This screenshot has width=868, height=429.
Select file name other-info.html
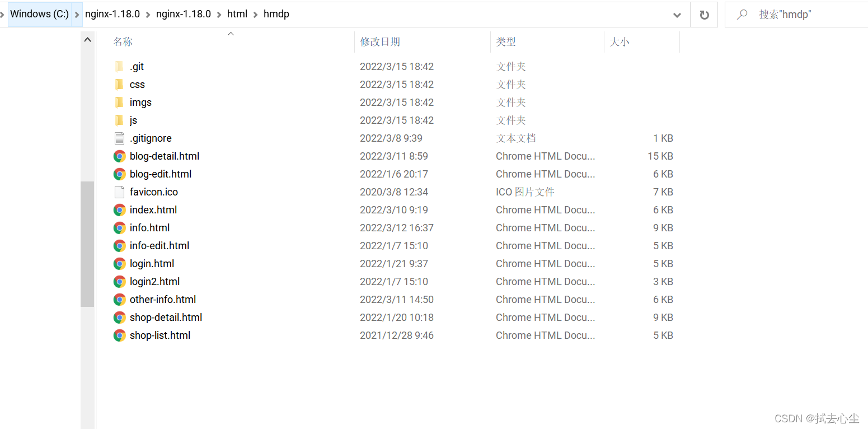163,300
